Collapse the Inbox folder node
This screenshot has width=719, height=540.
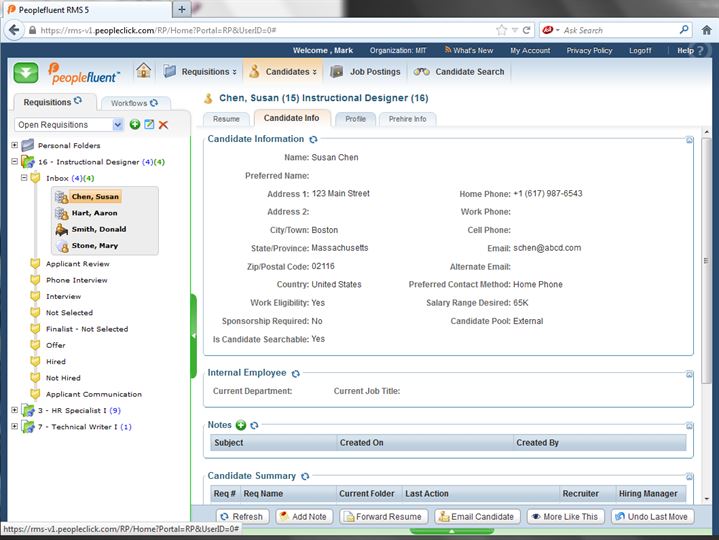pyautogui.click(x=22, y=178)
